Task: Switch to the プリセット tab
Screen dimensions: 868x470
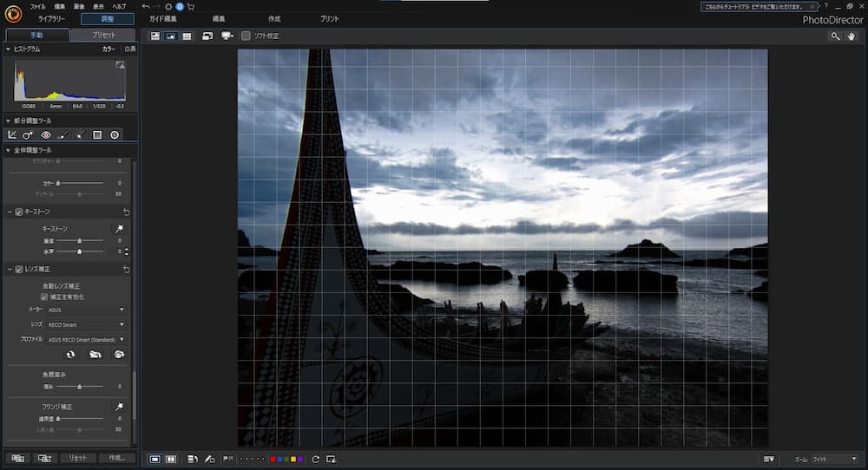Action: coord(103,36)
